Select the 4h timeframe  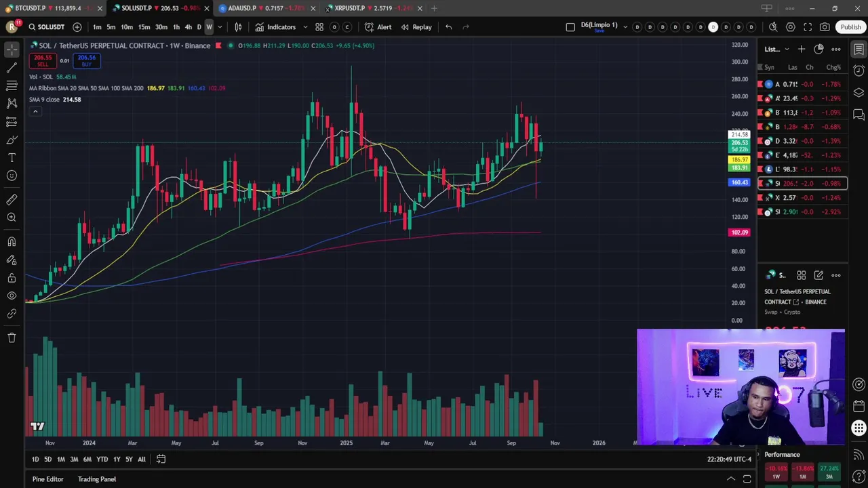coord(189,27)
